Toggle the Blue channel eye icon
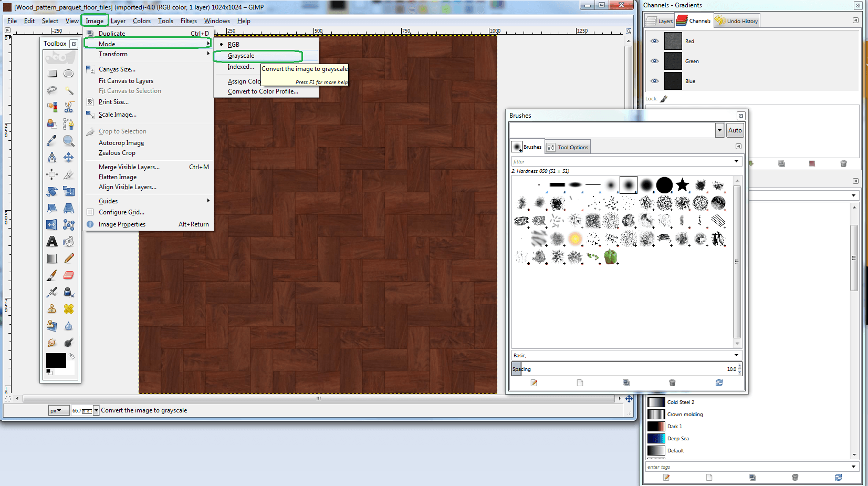 pyautogui.click(x=654, y=81)
